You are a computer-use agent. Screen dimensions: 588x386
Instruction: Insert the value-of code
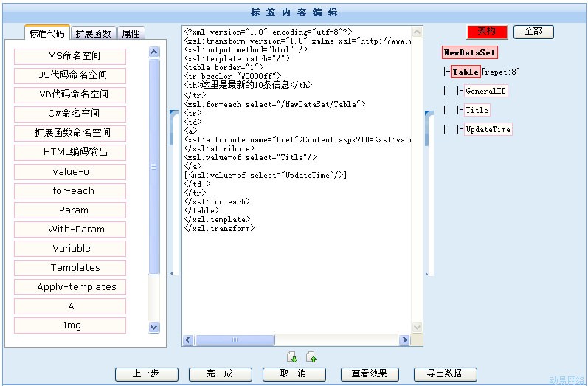(x=70, y=172)
